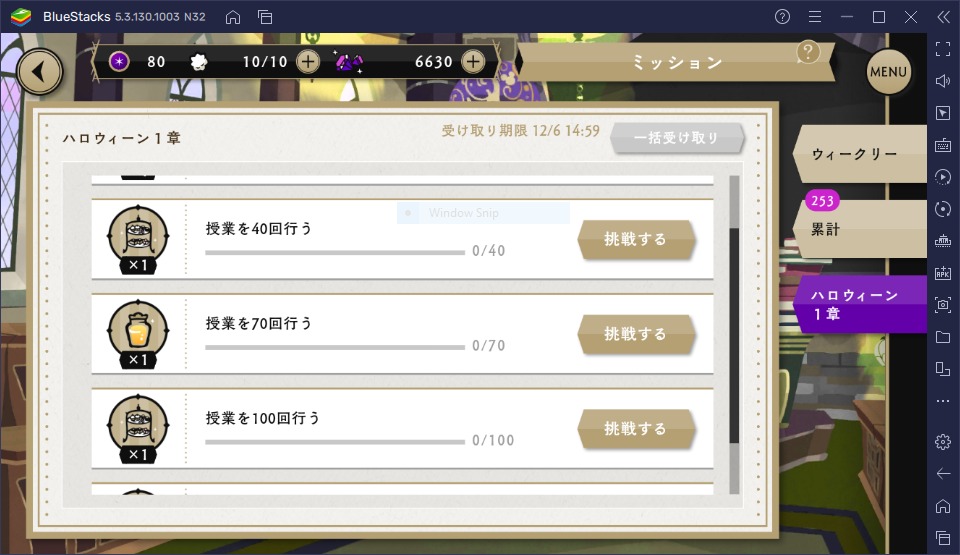This screenshot has width=960, height=555.
Task: Challenge the 授業を70回行う mission
Action: pyautogui.click(x=636, y=334)
